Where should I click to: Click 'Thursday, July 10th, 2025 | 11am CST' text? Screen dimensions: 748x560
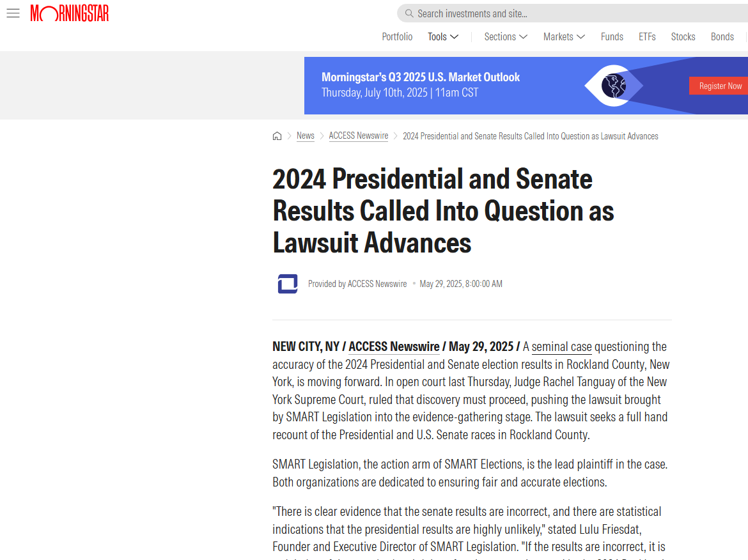[400, 93]
